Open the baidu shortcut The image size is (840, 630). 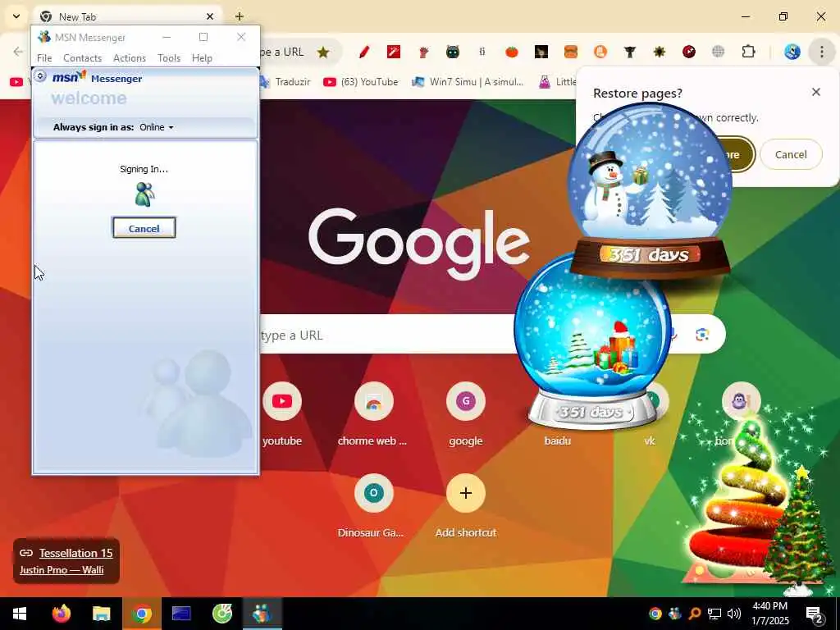click(557, 441)
